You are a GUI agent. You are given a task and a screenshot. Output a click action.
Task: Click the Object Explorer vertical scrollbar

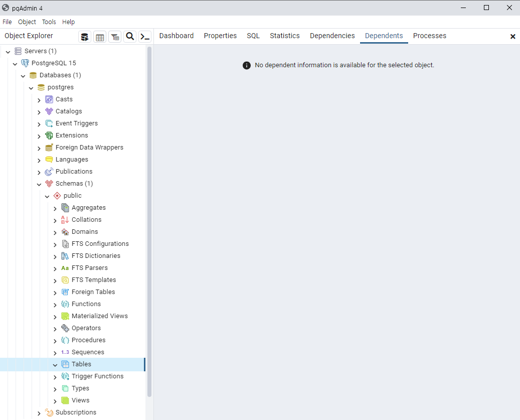coord(149,222)
